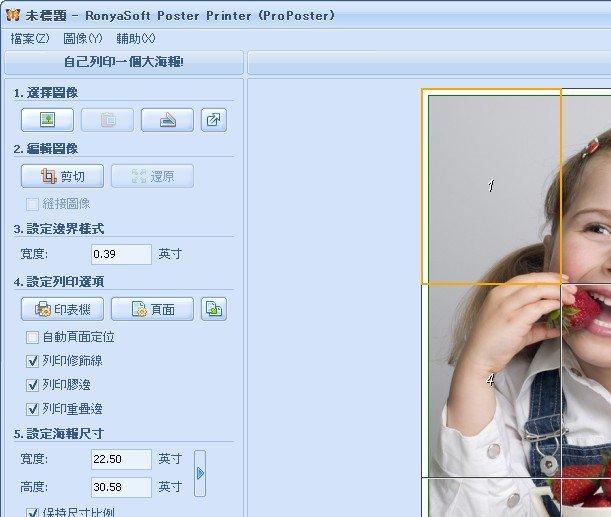
Task: Open the 輔助 menu
Action: [x=136, y=39]
